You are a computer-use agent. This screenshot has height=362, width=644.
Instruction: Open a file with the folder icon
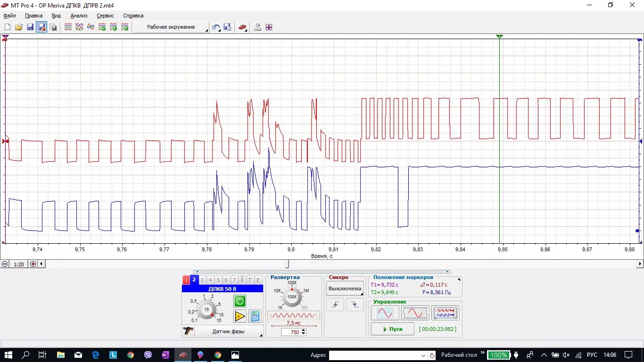click(x=19, y=27)
